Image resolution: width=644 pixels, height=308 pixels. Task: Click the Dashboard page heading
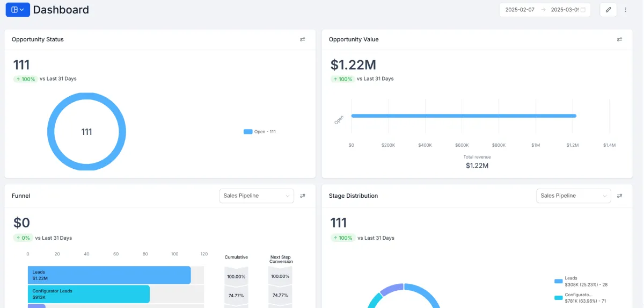61,10
